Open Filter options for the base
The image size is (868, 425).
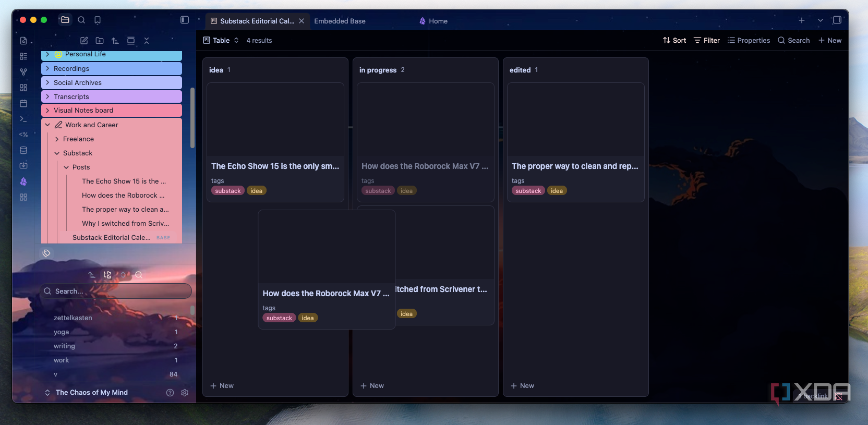(707, 41)
